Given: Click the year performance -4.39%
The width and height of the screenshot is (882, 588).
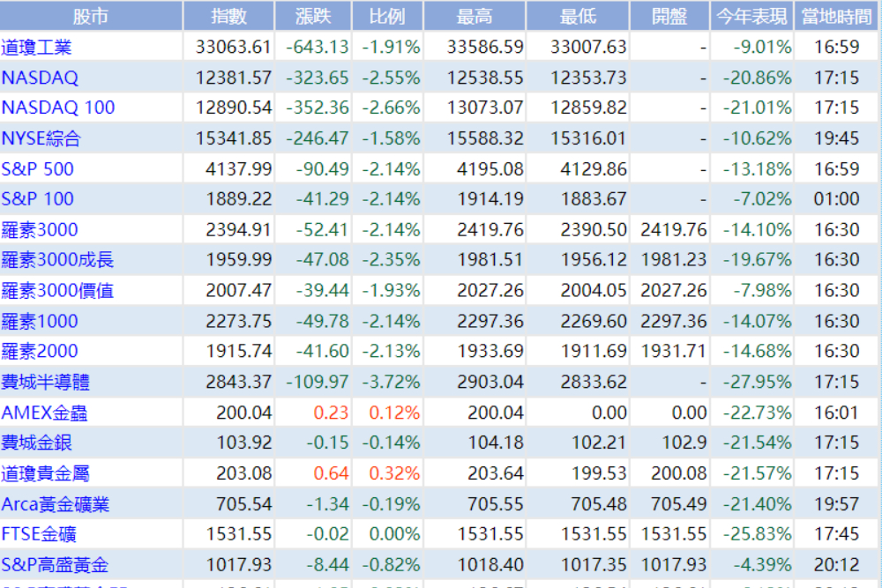Looking at the screenshot, I should (762, 565).
